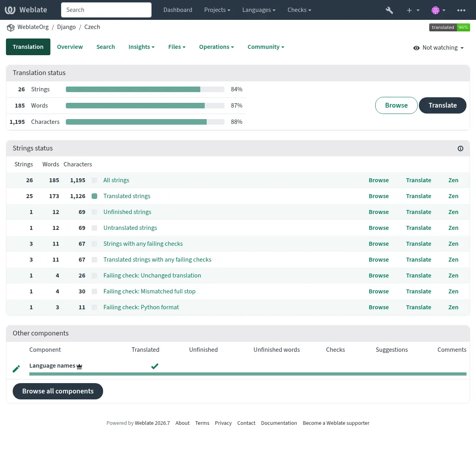
Task: Open the Files dropdown
Action: pyautogui.click(x=177, y=47)
